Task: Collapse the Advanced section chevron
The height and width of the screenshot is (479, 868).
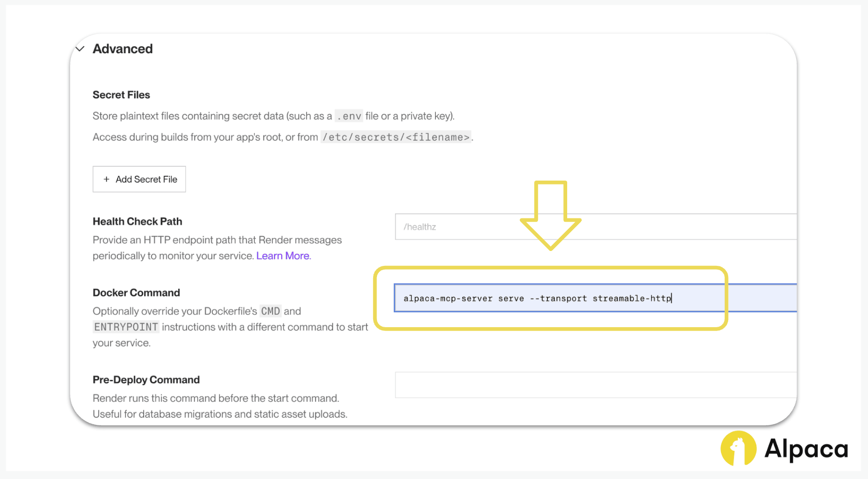Action: (x=80, y=49)
